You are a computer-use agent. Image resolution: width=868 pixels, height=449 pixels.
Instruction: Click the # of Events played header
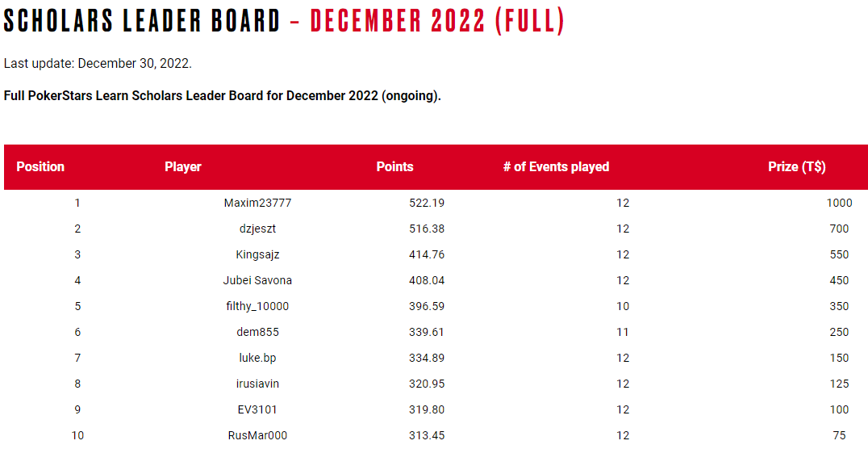click(x=556, y=167)
